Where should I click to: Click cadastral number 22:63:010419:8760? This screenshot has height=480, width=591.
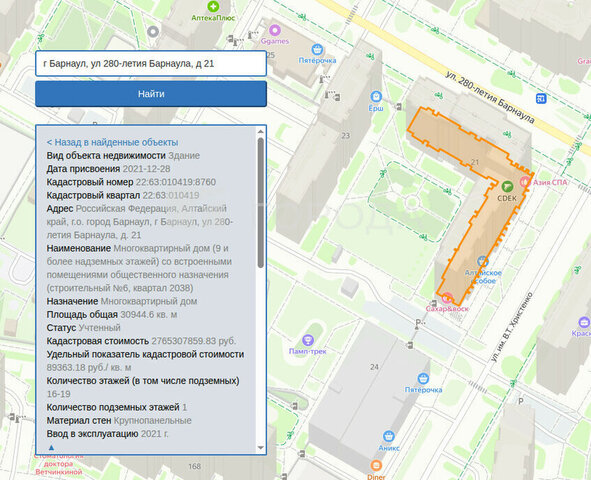[176, 182]
